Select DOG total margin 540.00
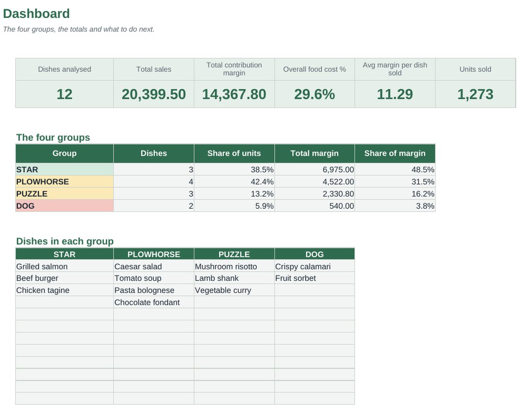The image size is (532, 411). [x=314, y=206]
